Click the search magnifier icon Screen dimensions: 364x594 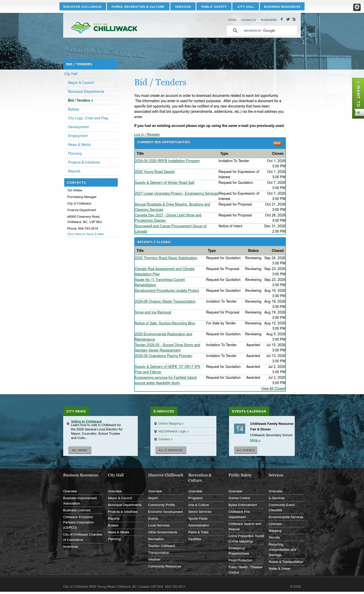tap(235, 31)
